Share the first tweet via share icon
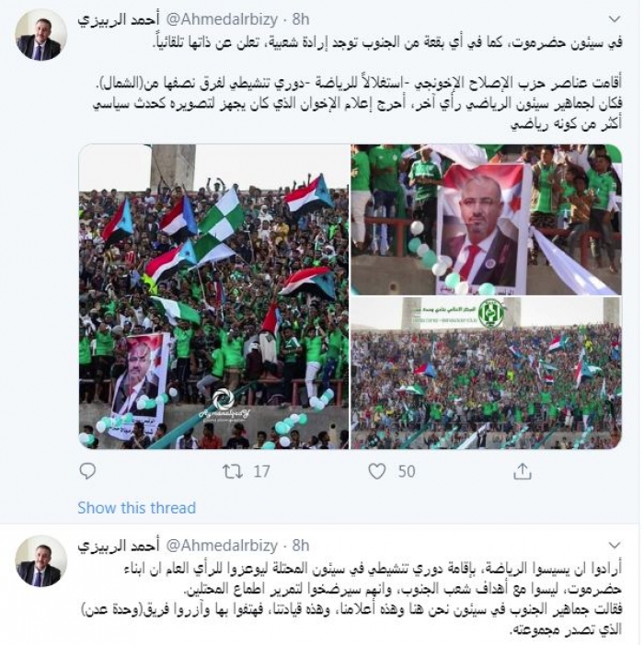Image resolution: width=644 pixels, height=645 pixels. pos(523,471)
